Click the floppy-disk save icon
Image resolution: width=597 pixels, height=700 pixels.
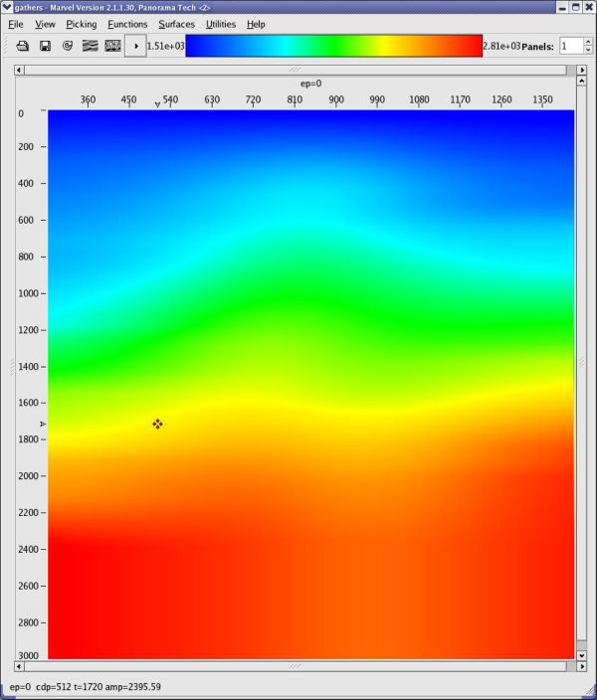pos(45,46)
